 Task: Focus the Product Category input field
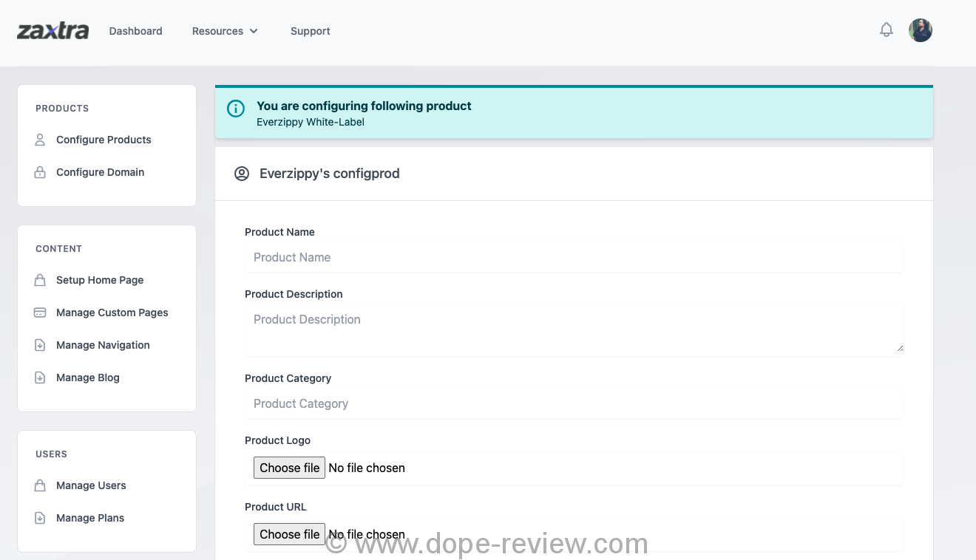click(574, 404)
